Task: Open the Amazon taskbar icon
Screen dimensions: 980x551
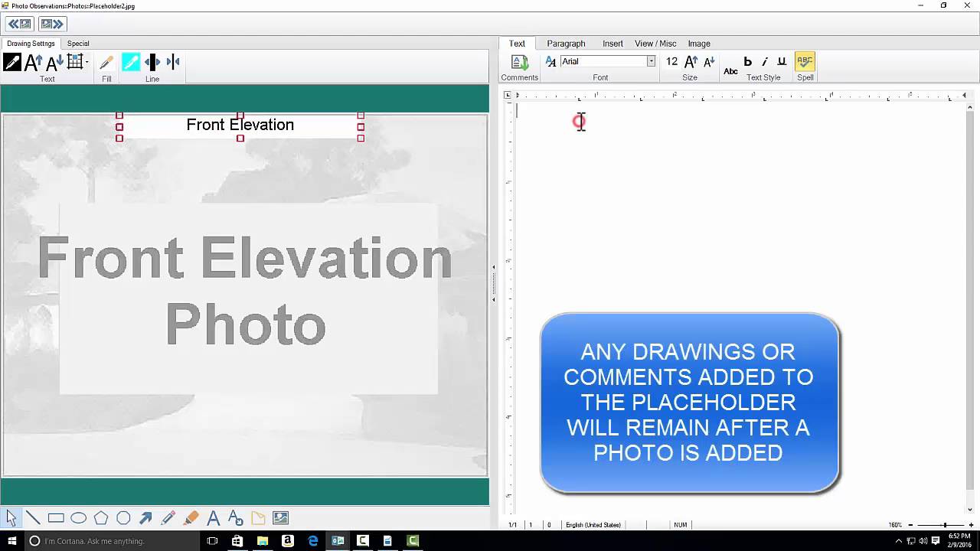Action: (x=288, y=541)
